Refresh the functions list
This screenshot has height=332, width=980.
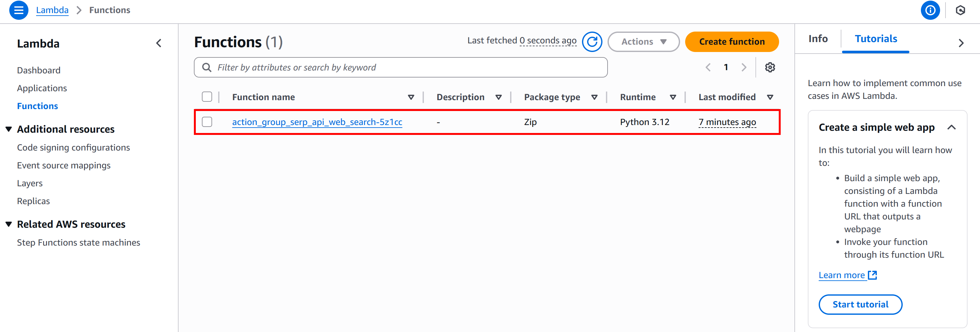[592, 42]
